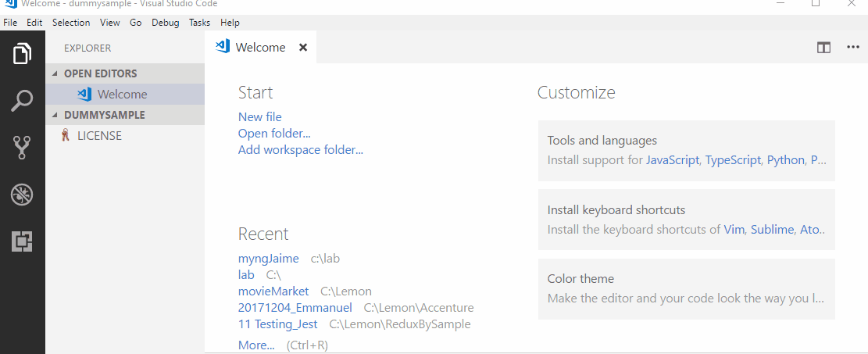This screenshot has width=868, height=354.
Task: Open the Search view icon
Action: click(x=22, y=101)
